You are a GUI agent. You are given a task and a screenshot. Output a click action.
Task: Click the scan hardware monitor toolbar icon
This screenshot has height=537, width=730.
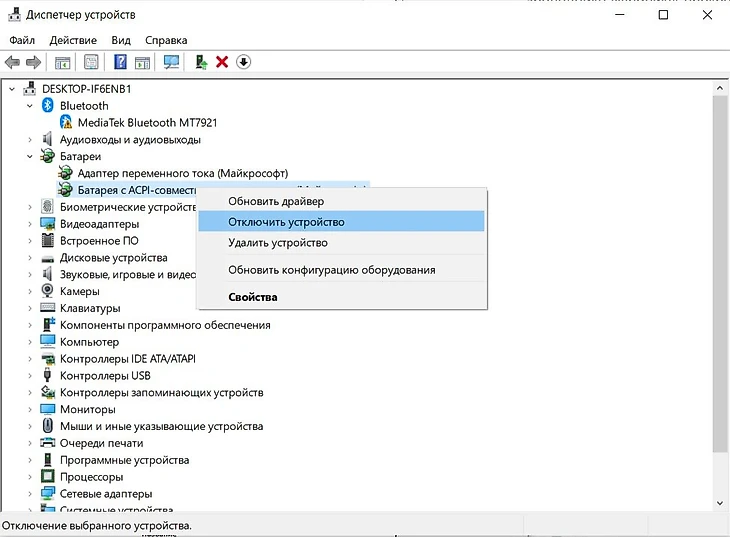171,62
